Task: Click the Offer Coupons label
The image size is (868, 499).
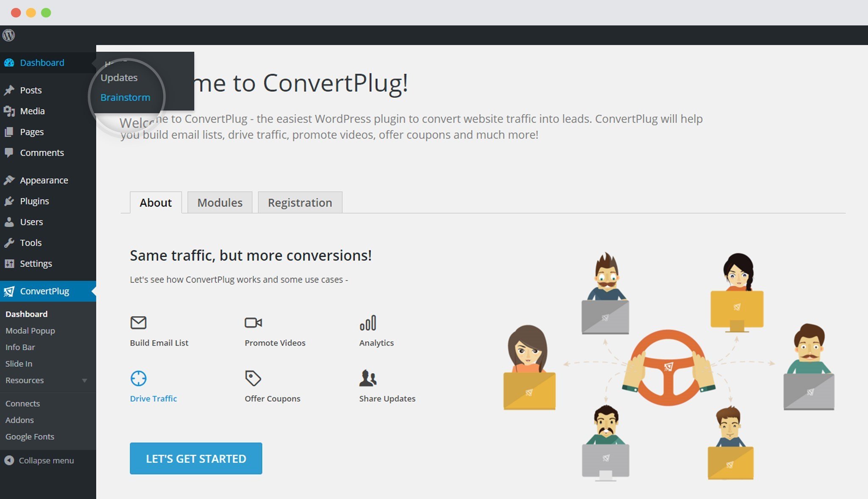Action: tap(273, 399)
